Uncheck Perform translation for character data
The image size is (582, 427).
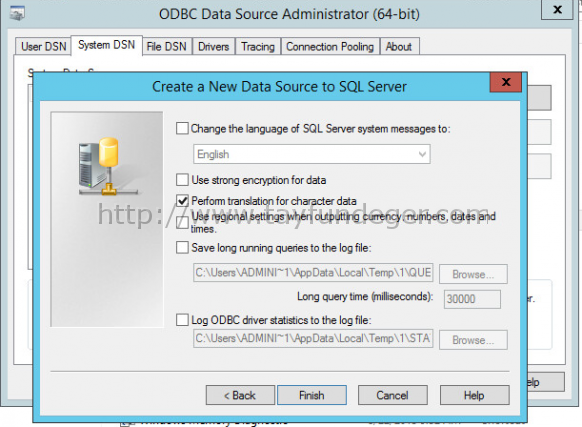point(182,201)
